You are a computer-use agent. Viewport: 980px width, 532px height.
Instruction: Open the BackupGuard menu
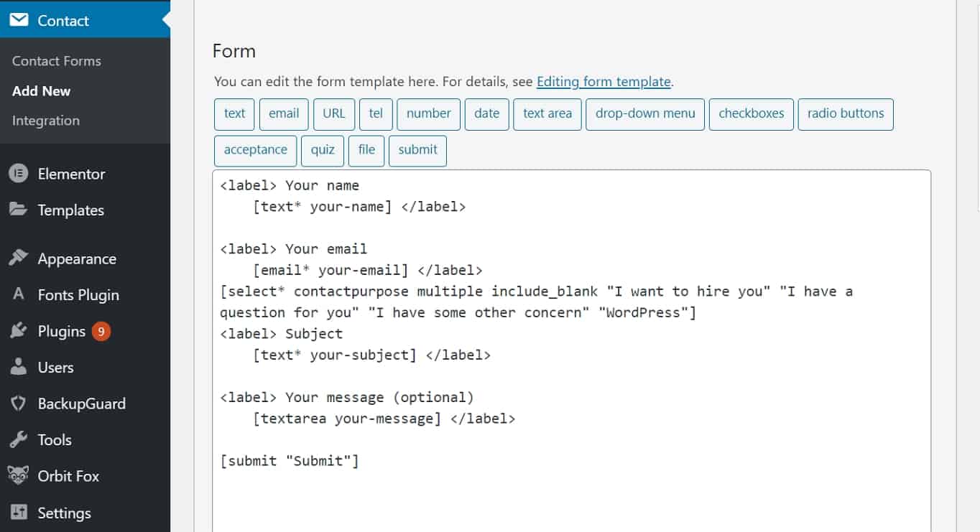click(x=85, y=403)
